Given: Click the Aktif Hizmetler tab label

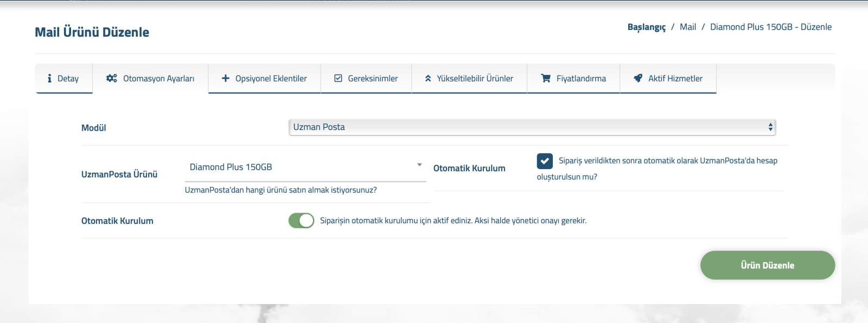Looking at the screenshot, I should 675,79.
